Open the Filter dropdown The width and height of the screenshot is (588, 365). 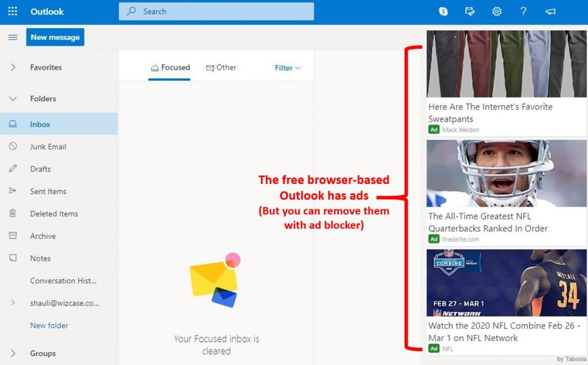(288, 68)
